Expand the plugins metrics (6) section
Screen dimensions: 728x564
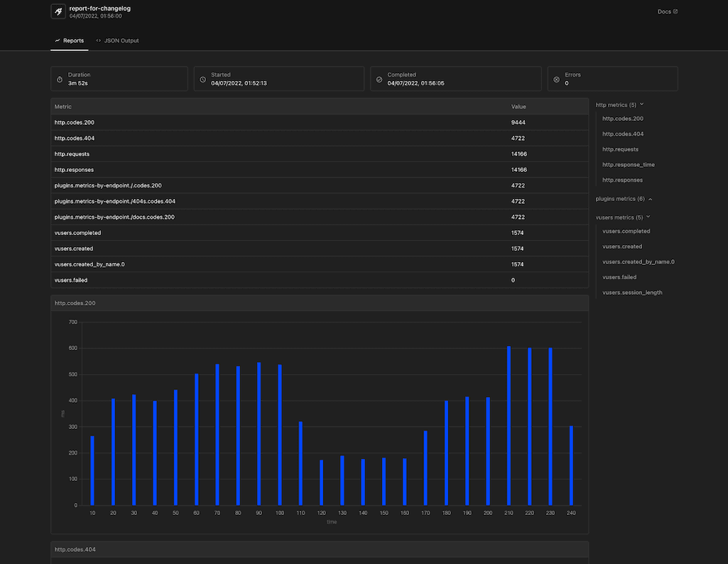coord(650,199)
